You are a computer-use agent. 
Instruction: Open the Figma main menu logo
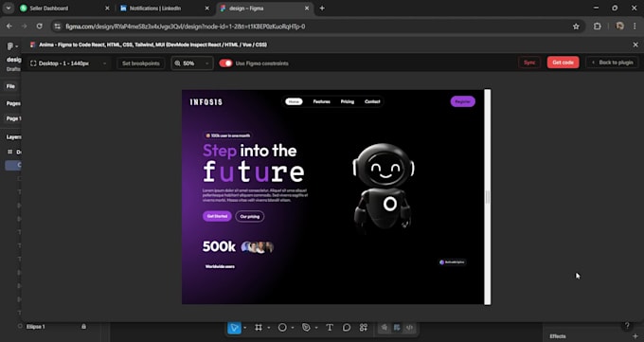(10, 46)
